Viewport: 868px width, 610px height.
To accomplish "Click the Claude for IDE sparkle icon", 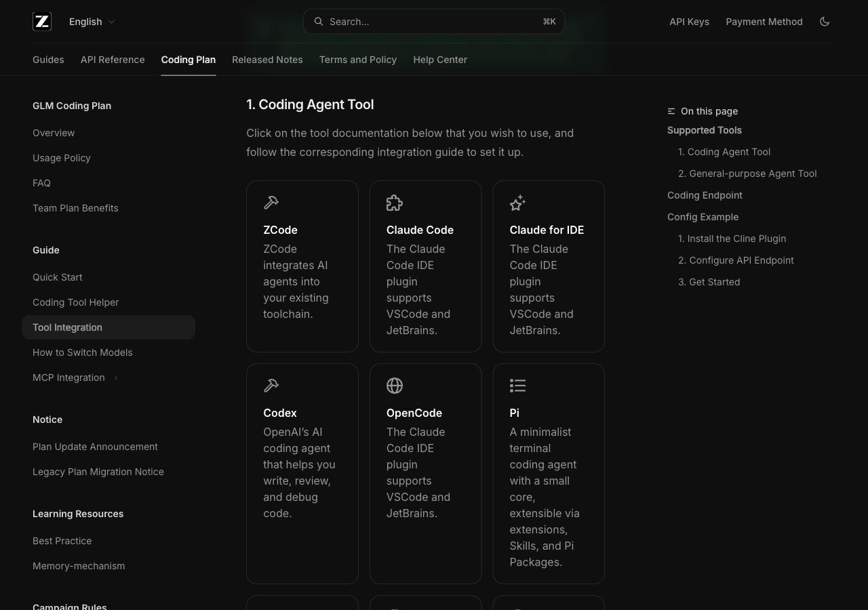I will (x=517, y=203).
